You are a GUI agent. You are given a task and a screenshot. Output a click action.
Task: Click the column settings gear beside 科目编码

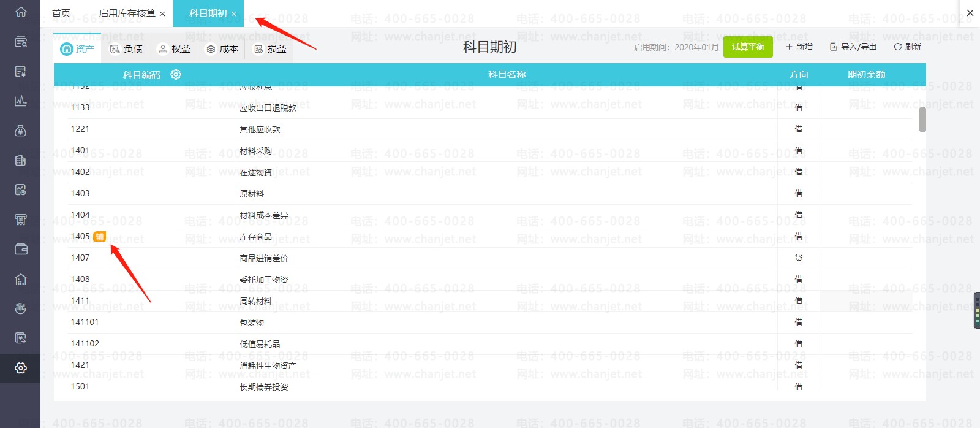point(176,74)
